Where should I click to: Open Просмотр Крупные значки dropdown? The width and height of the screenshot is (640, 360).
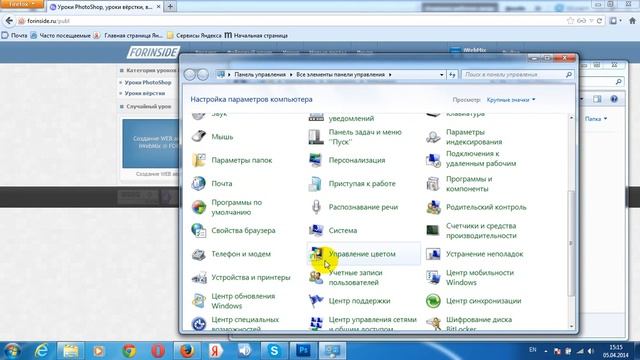(x=511, y=100)
